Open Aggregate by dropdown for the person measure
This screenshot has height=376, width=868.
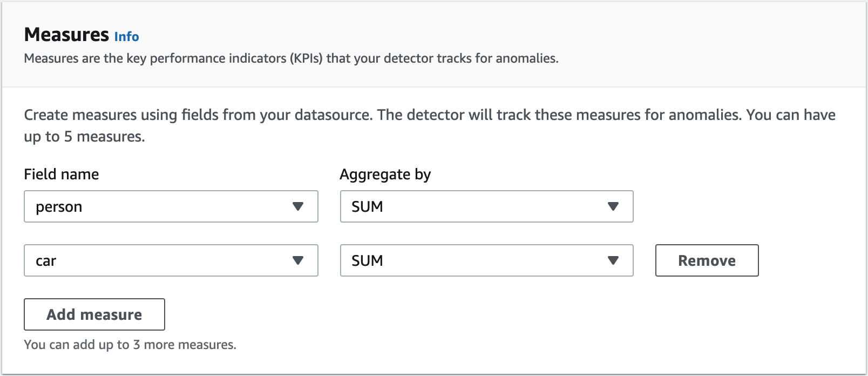(x=486, y=206)
